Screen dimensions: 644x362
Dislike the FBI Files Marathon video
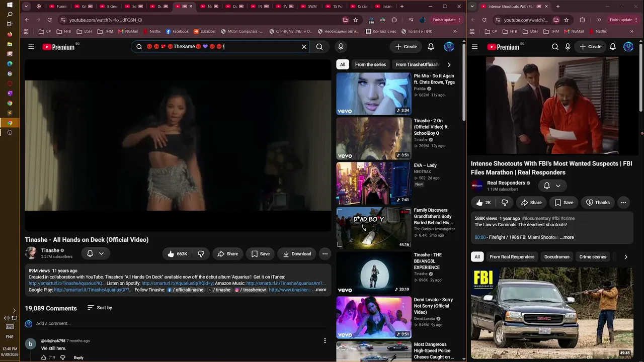505,203
